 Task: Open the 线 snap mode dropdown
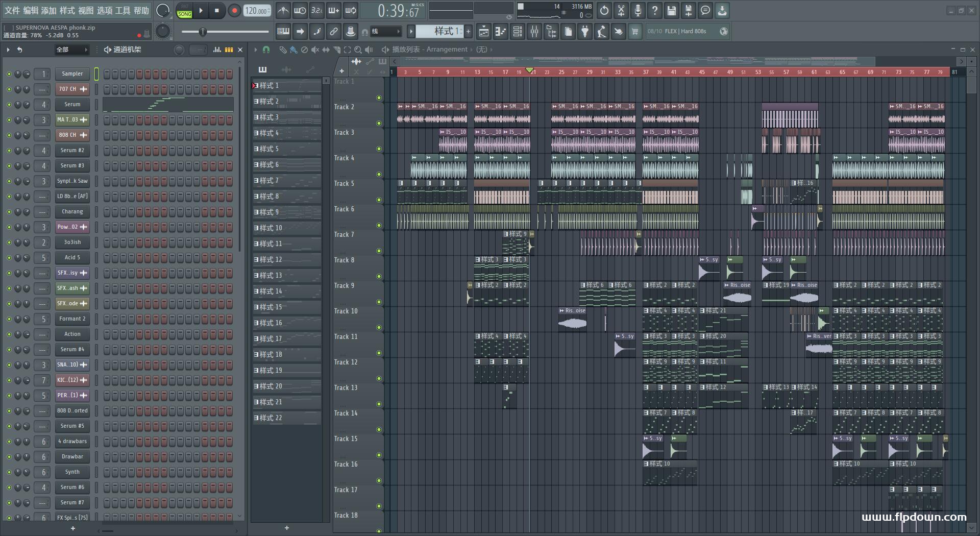coord(385,32)
